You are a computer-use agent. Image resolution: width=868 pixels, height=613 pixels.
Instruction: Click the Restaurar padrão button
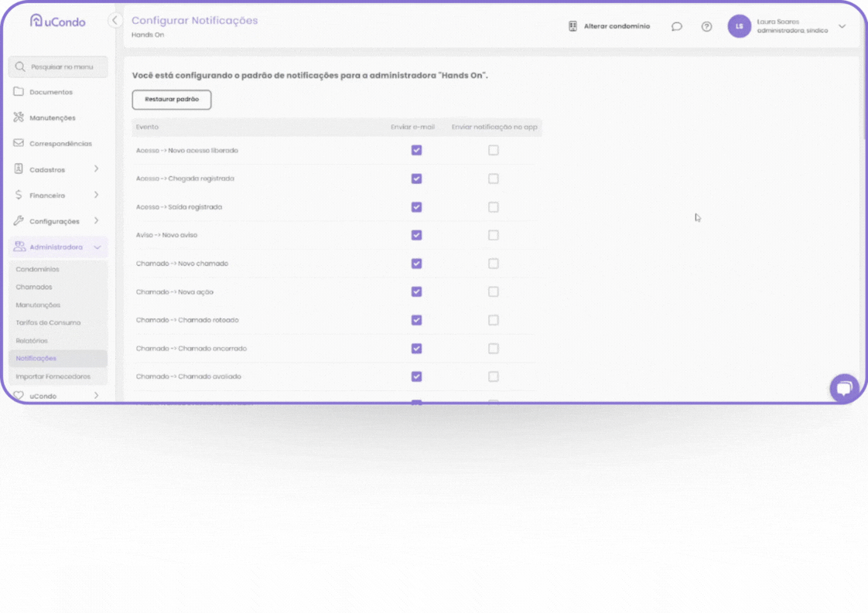tap(172, 100)
